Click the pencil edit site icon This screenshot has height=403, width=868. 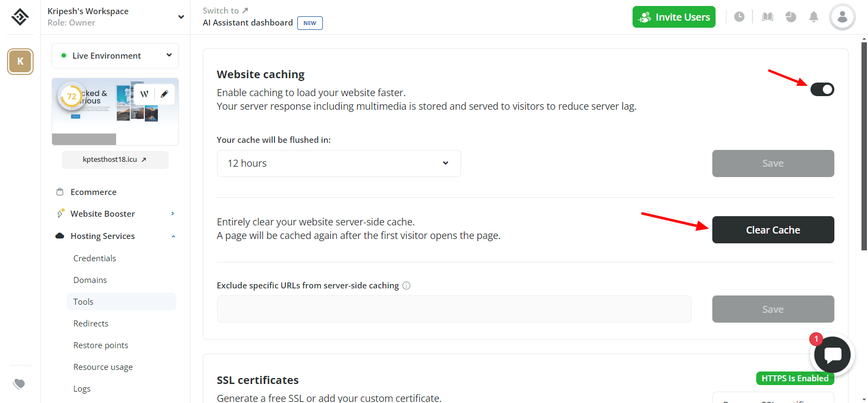click(x=164, y=94)
